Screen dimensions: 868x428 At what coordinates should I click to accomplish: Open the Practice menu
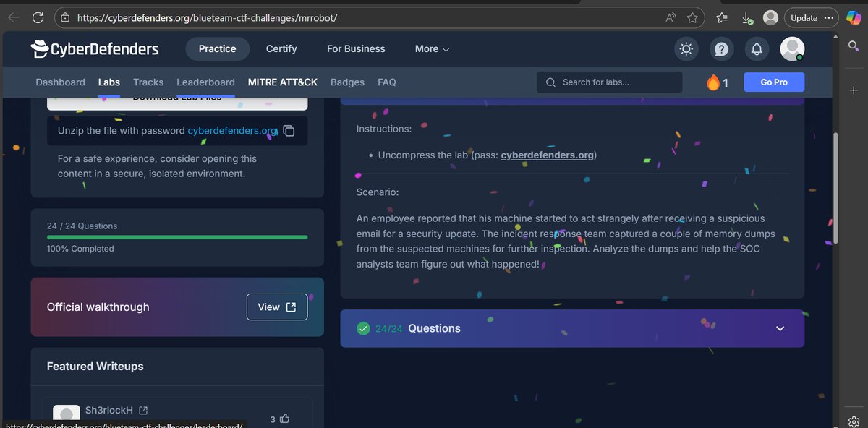pos(217,48)
